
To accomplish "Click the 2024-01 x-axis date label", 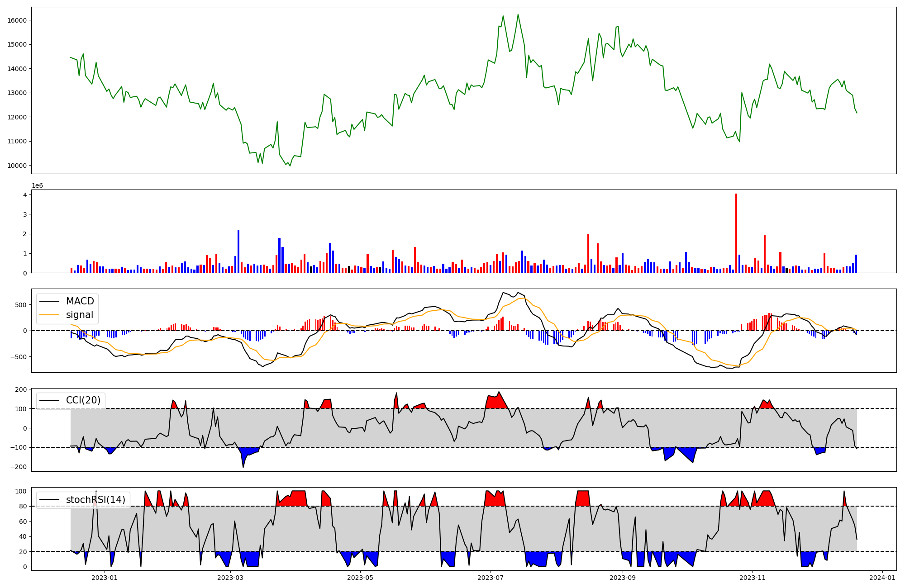I will (882, 578).
